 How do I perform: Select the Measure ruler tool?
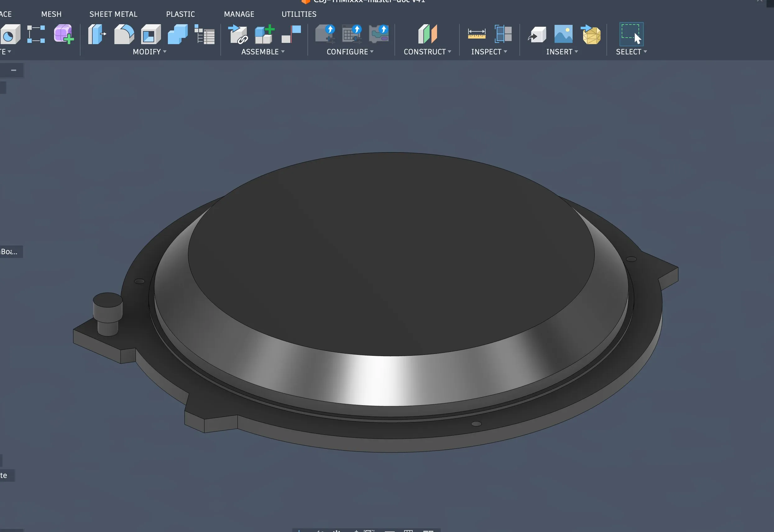[x=477, y=34]
